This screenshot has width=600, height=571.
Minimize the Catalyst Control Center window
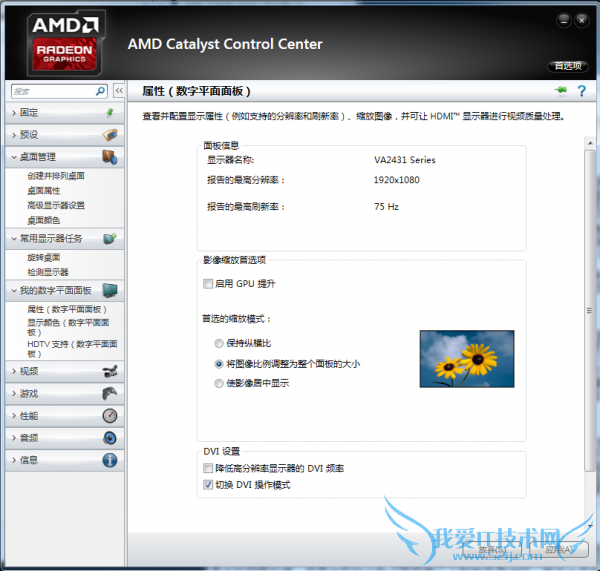(x=564, y=20)
